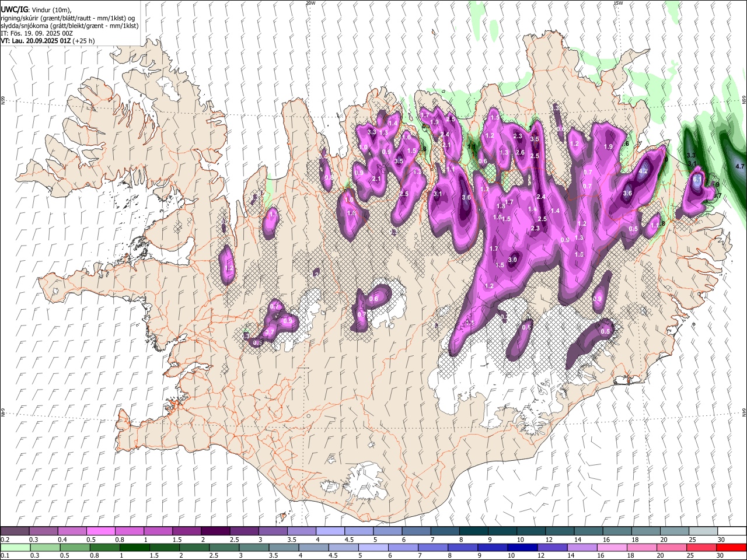Pick the deep blue 10 swatch in bottom legend row
The image size is (747, 560).
tap(522, 547)
